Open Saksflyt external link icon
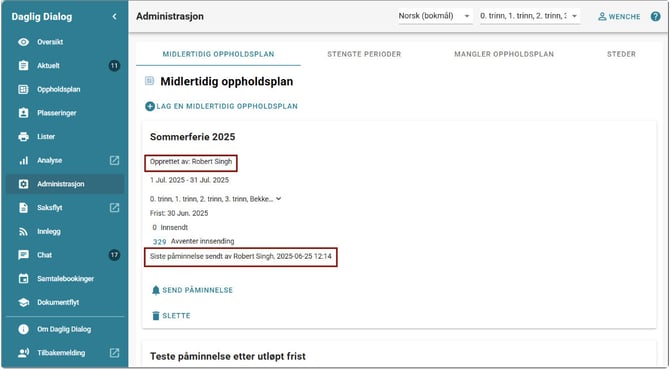Screen dimensions: 670x370 [x=114, y=208]
